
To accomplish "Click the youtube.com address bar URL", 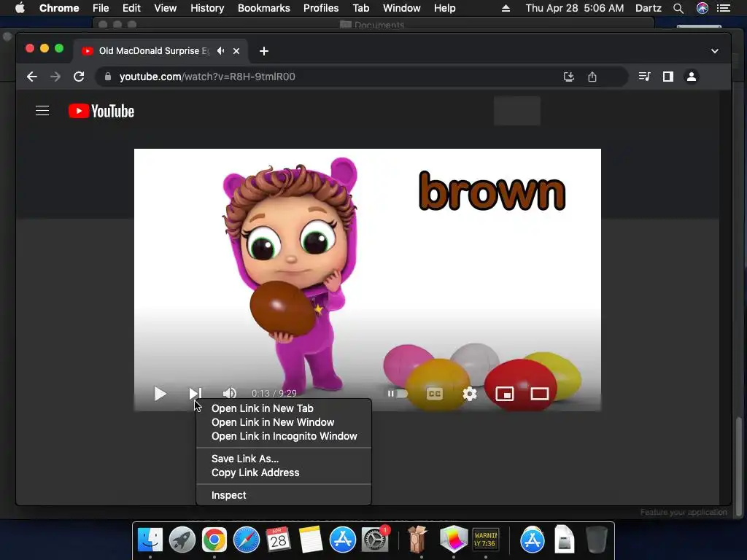I will (207, 77).
